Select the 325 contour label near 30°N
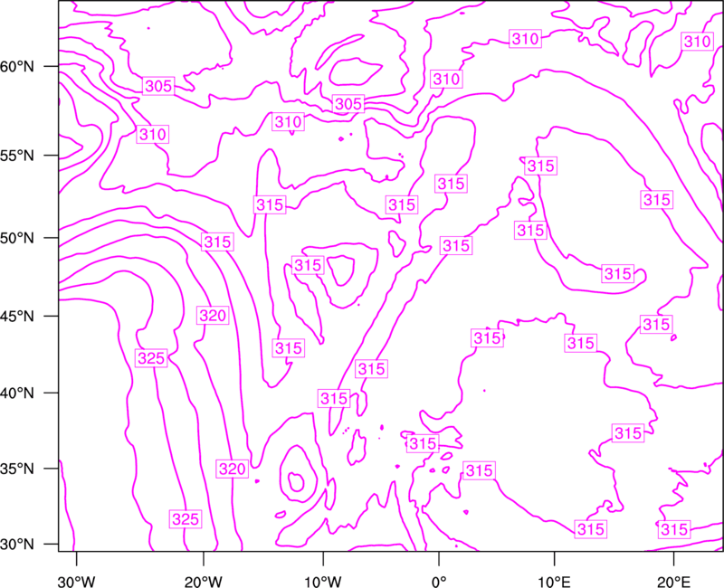 pos(186,519)
